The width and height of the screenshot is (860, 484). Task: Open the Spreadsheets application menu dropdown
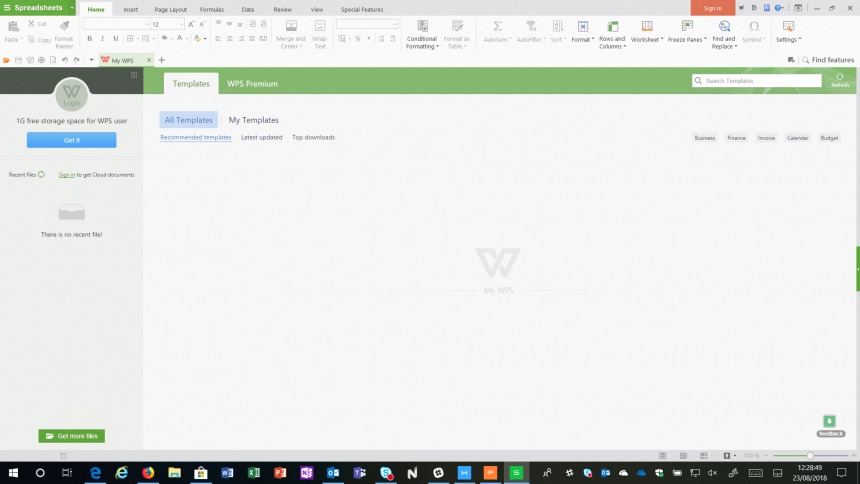pos(72,8)
